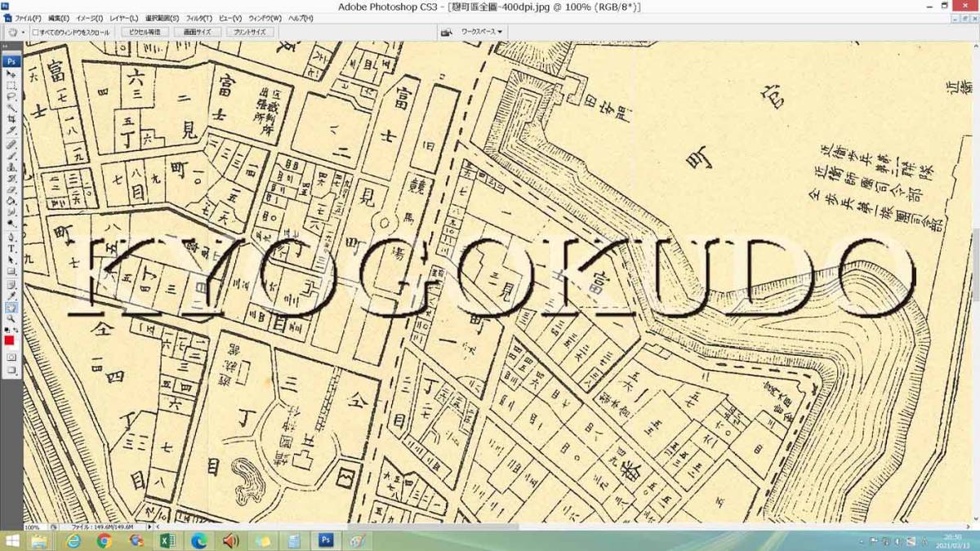The width and height of the screenshot is (980, 551).
Task: Open the 編集(E) menu
Action: click(x=59, y=18)
